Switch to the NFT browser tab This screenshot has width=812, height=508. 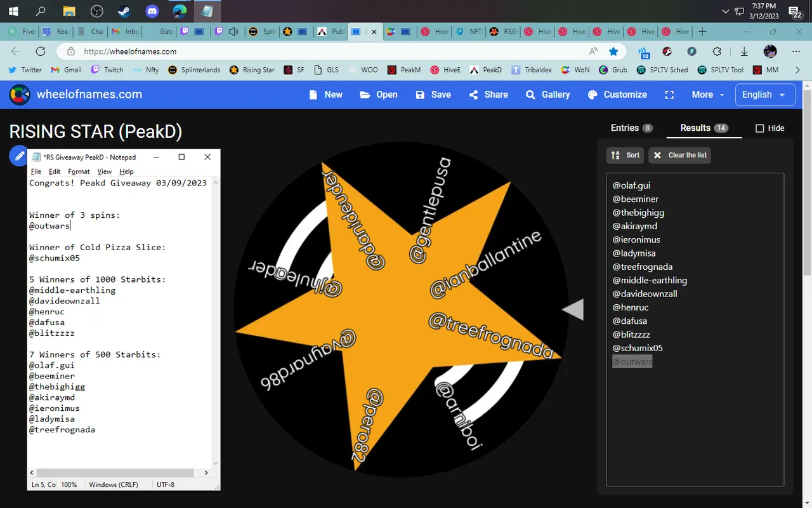coord(469,31)
